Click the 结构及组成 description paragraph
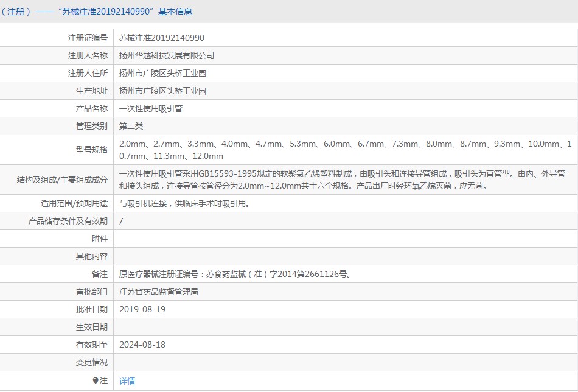This screenshot has height=392, width=578. pyautogui.click(x=341, y=180)
